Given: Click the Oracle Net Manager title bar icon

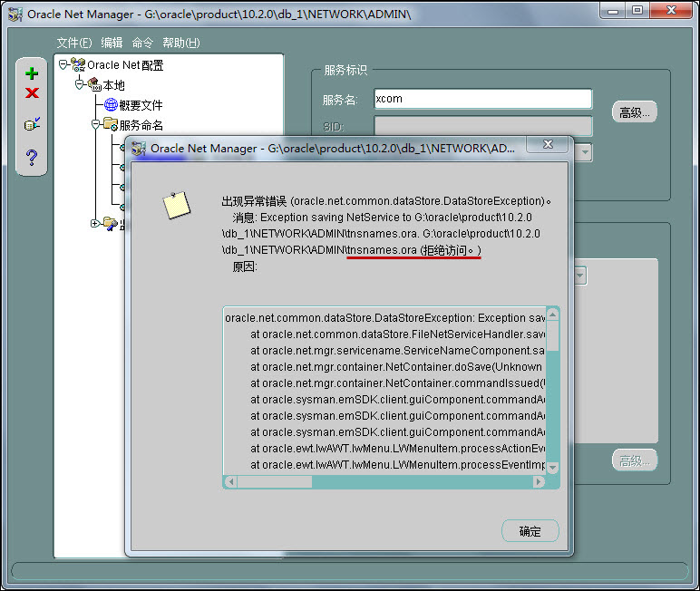Looking at the screenshot, I should click(x=15, y=15).
